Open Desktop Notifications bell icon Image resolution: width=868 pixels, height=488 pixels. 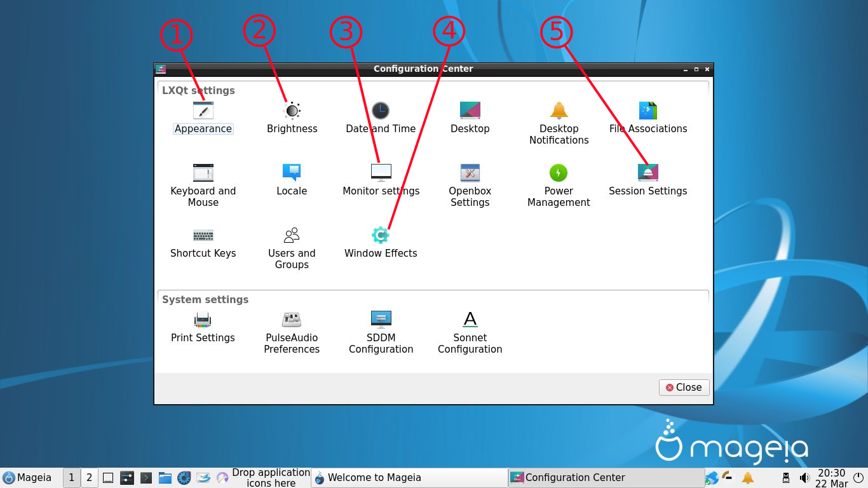[x=559, y=111]
